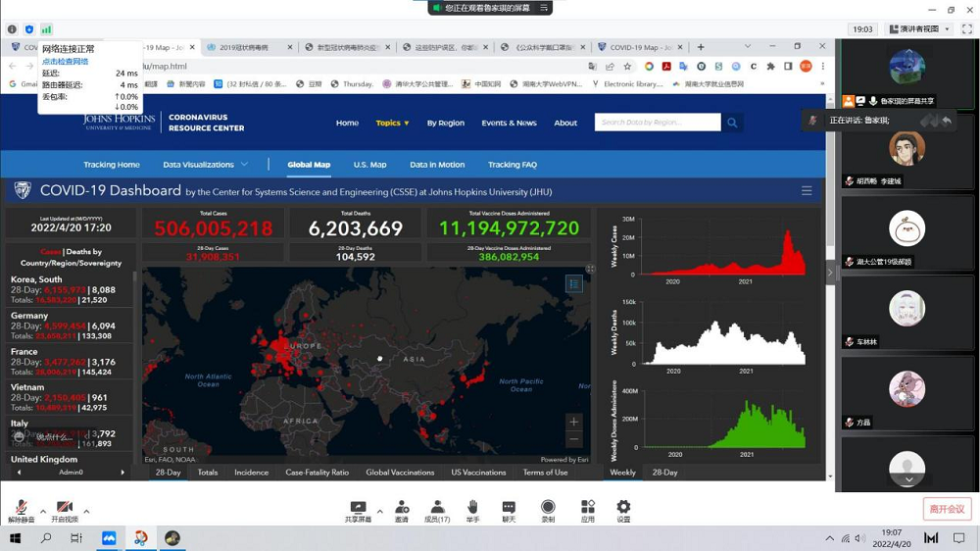
Task: Raise hand in the meeting
Action: [x=472, y=509]
